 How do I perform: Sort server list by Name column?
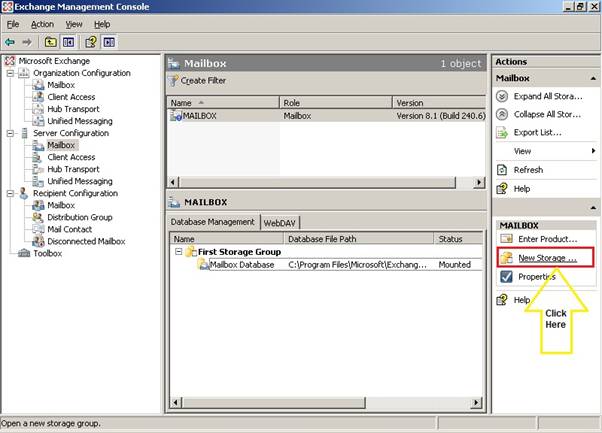pyautogui.click(x=223, y=103)
